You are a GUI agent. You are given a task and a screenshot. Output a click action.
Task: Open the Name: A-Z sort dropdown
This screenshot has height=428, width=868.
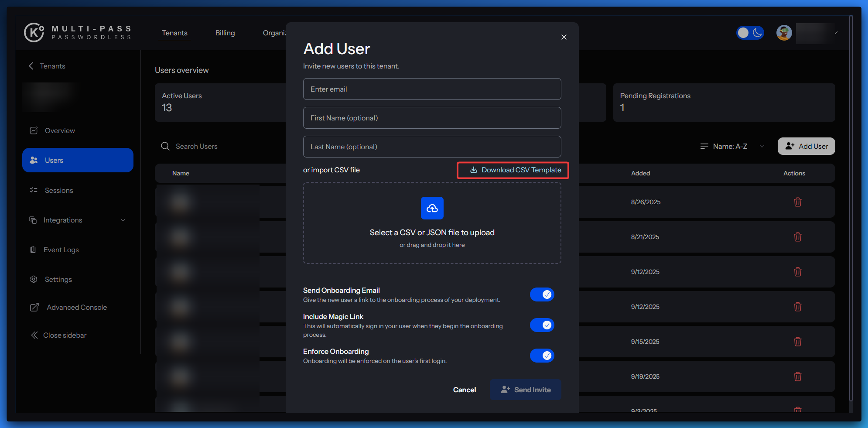pyautogui.click(x=732, y=146)
